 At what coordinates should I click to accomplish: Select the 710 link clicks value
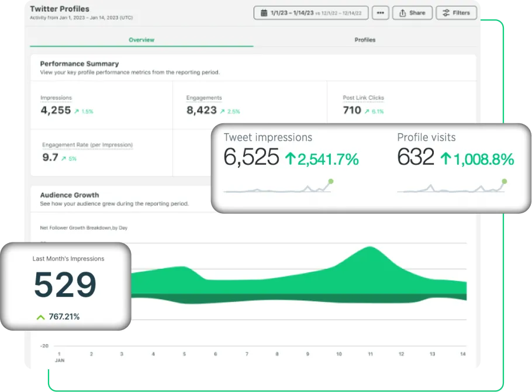(x=352, y=110)
